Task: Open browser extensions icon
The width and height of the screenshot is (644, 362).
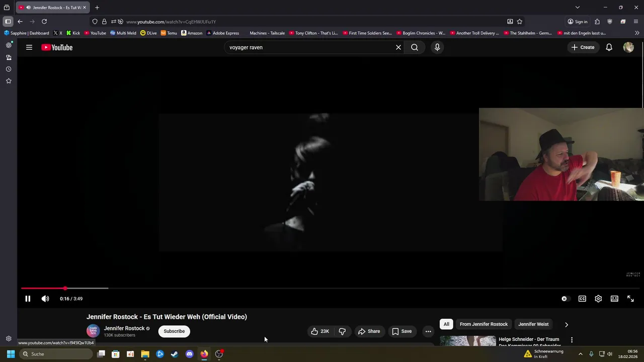Action: pyautogui.click(x=597, y=22)
